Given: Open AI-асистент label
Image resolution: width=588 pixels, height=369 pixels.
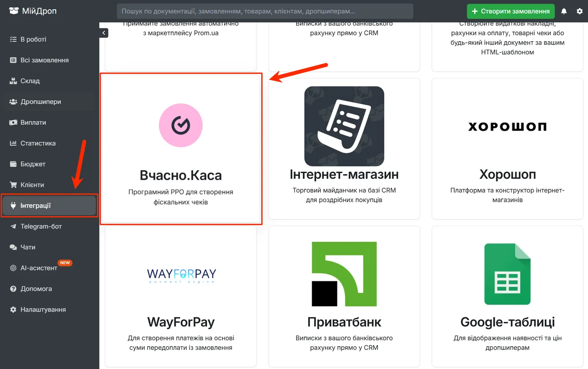Looking at the screenshot, I should (39, 268).
